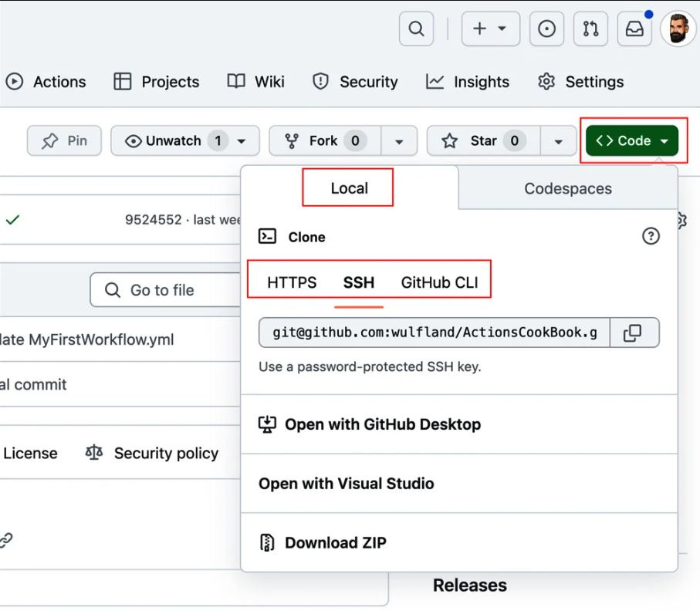Click the GitHub Desktop icon

pos(267,424)
